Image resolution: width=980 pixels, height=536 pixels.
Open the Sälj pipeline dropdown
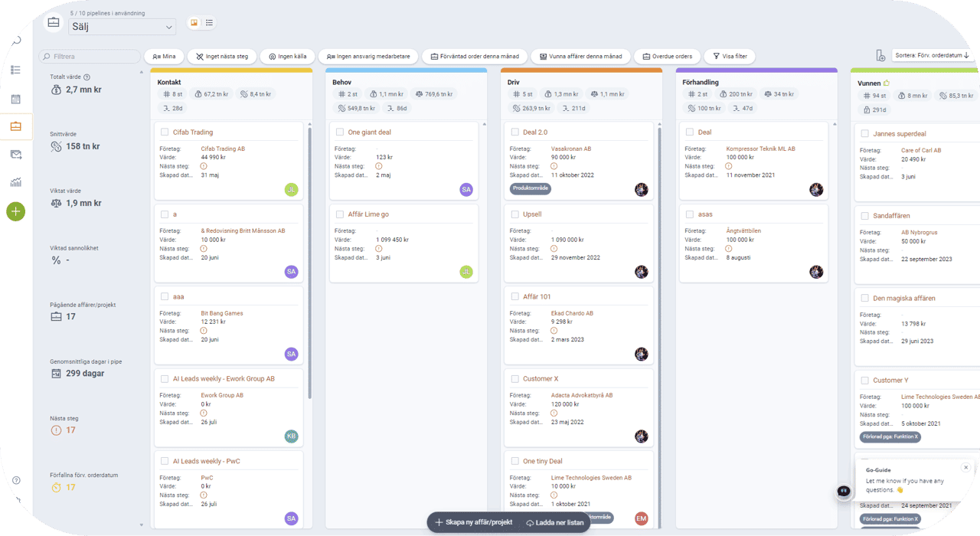122,27
